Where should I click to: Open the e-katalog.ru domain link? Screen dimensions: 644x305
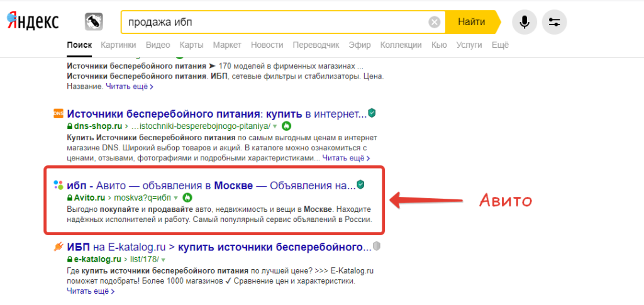point(97,260)
